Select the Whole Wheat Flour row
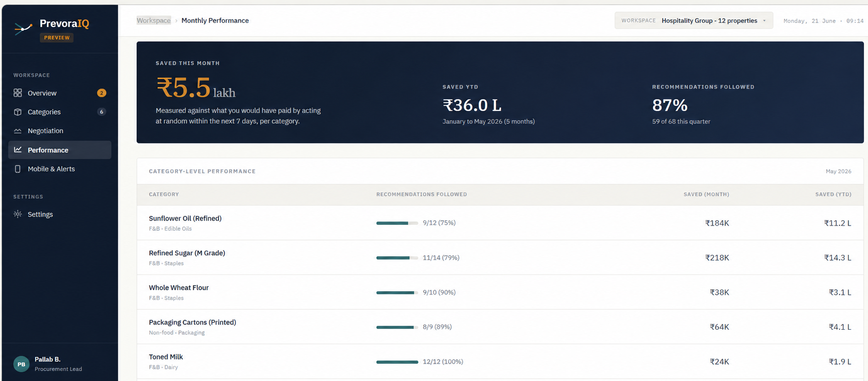868x381 pixels. [x=500, y=292]
